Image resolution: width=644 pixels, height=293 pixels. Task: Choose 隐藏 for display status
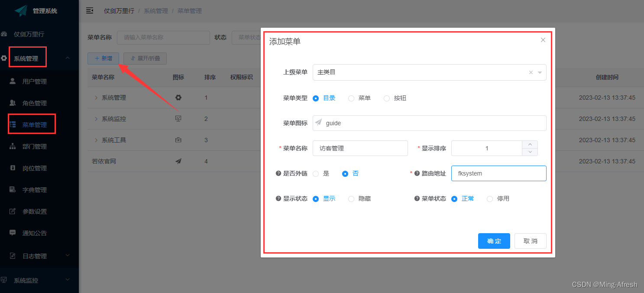351,199
